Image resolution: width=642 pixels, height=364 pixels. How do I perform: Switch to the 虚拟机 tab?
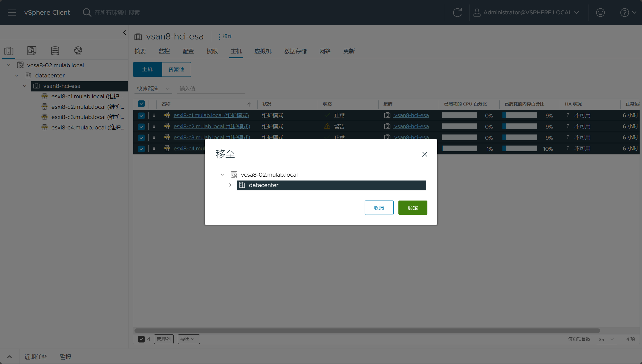click(263, 51)
